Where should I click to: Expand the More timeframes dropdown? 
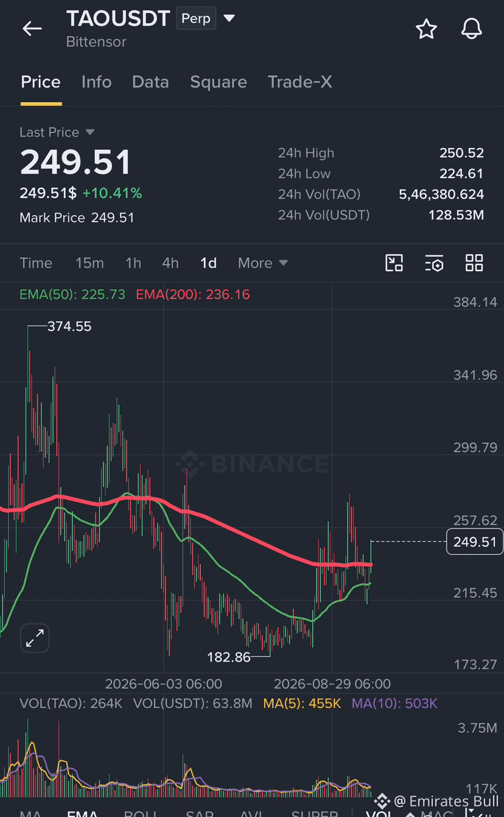263,263
